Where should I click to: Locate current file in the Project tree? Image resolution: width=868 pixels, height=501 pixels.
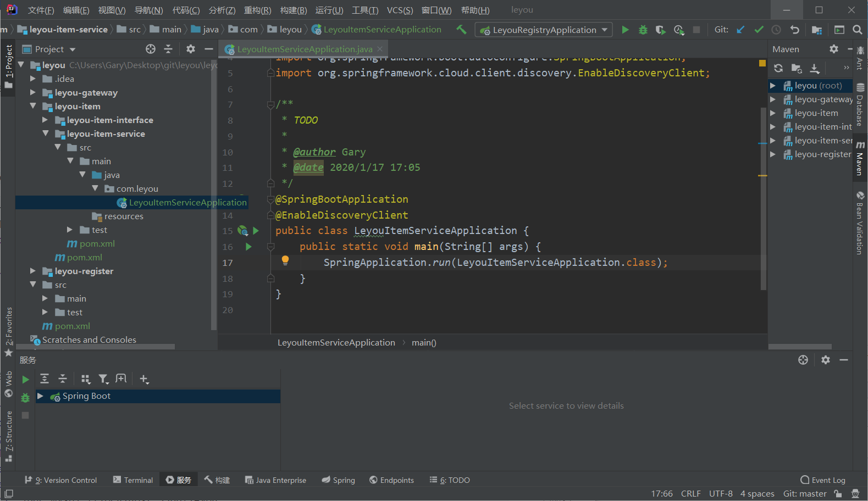(x=151, y=49)
